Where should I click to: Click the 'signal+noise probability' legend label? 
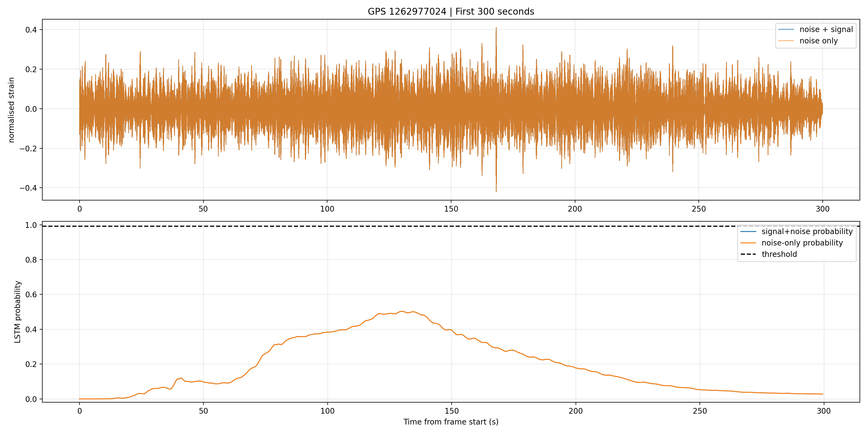pyautogui.click(x=807, y=231)
